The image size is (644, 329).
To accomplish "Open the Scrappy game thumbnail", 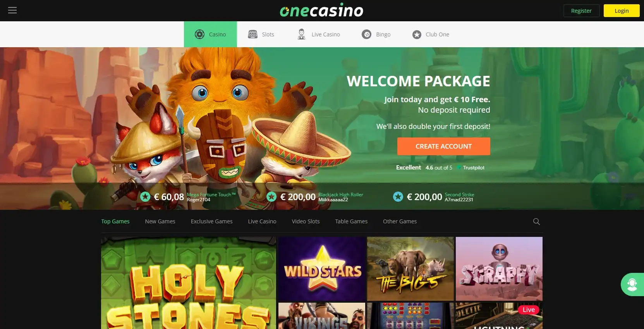I will [x=499, y=269].
